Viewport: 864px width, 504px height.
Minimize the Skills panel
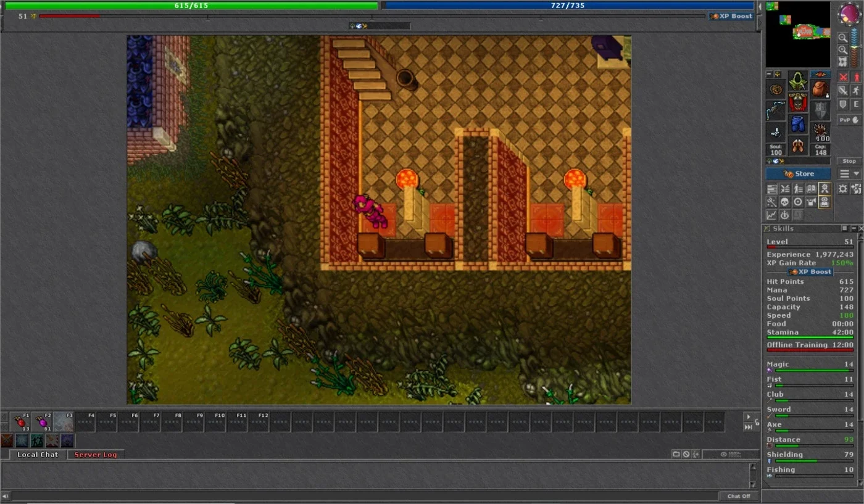(x=854, y=228)
